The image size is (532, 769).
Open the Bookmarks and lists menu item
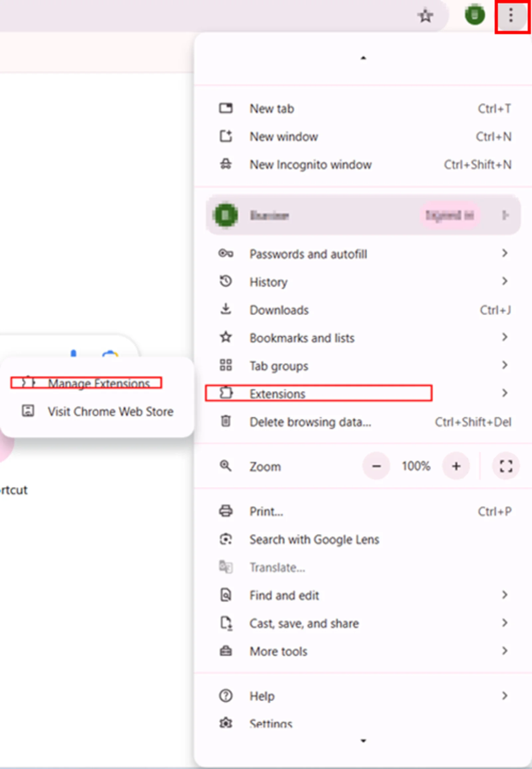(x=302, y=338)
